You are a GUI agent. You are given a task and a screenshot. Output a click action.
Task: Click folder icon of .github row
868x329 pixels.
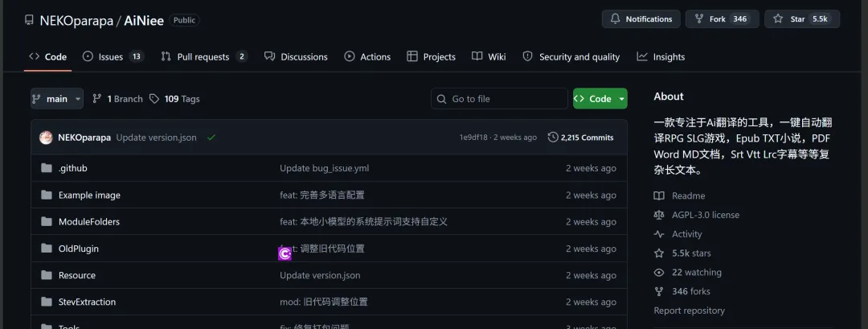tap(47, 168)
